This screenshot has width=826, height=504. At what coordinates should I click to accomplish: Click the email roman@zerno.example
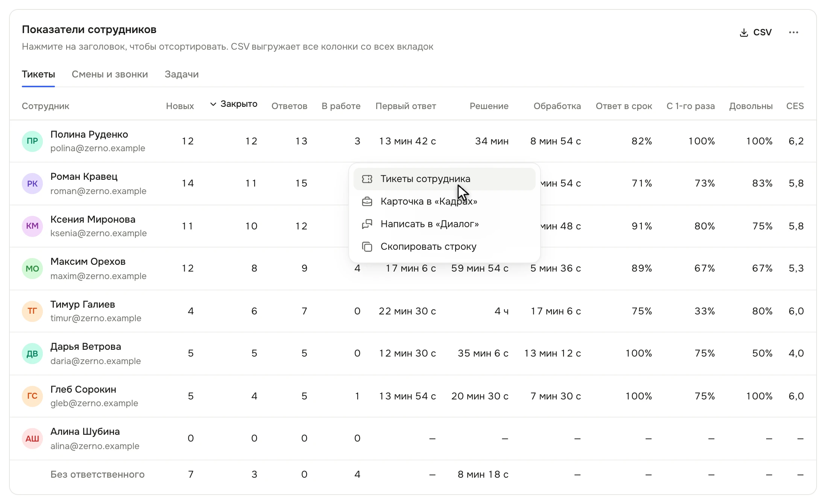coord(98,191)
